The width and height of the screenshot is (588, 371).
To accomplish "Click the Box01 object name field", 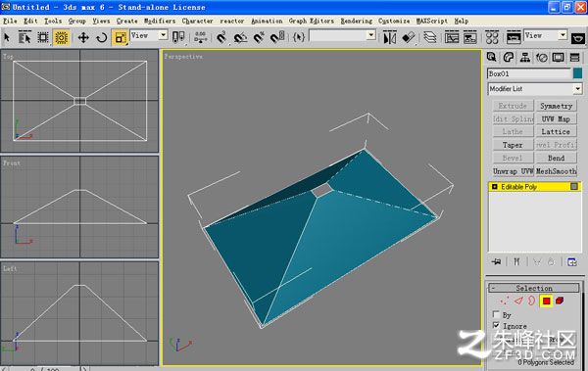I will 529,73.
